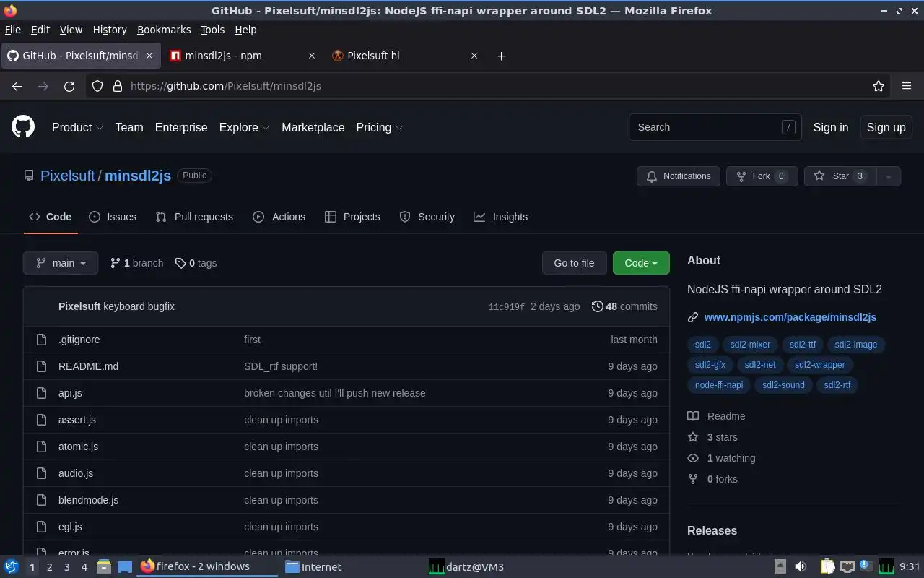The height and width of the screenshot is (578, 924).
Task: Click the Sign up button
Action: (x=886, y=127)
